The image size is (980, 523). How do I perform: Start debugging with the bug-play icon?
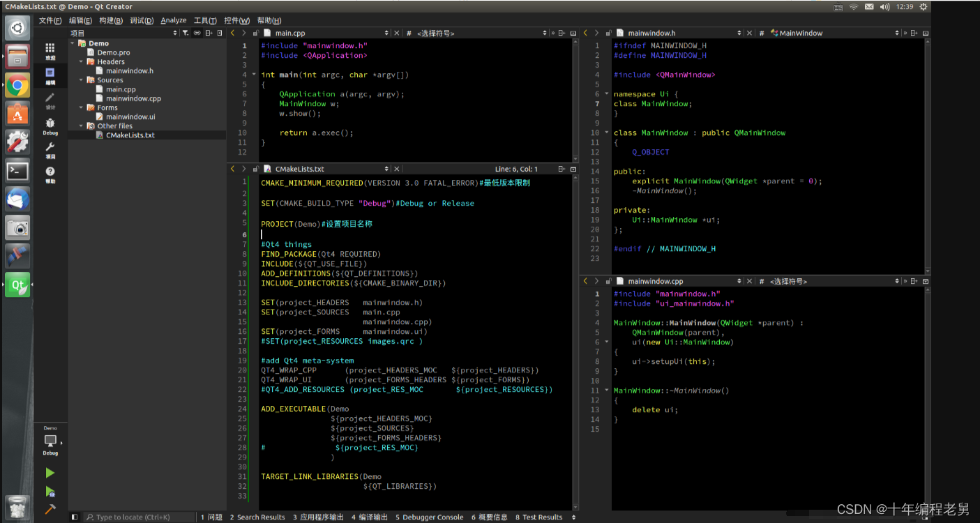(50, 492)
